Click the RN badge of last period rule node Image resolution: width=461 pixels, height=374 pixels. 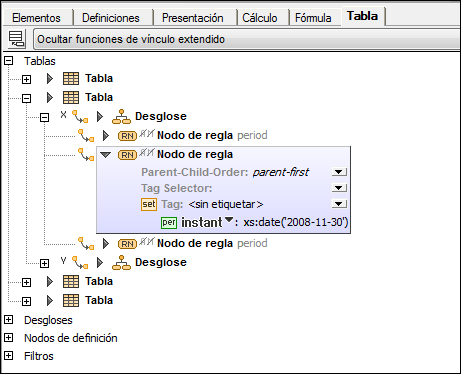pyautogui.click(x=127, y=244)
